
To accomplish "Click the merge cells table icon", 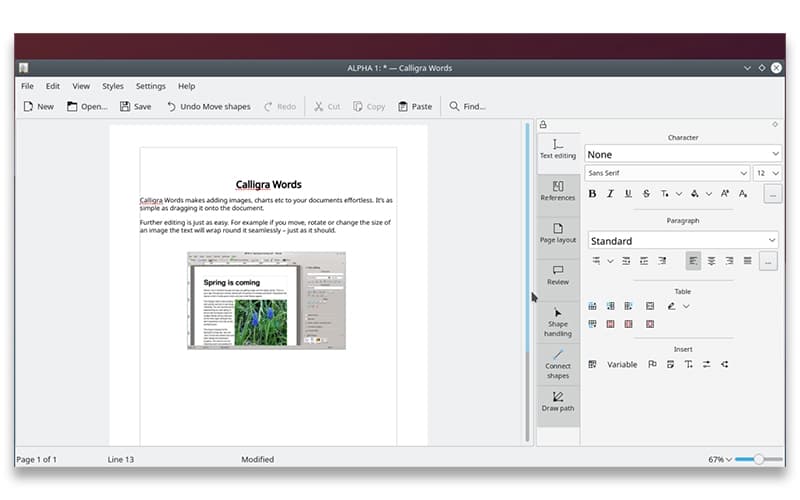I will click(650, 306).
